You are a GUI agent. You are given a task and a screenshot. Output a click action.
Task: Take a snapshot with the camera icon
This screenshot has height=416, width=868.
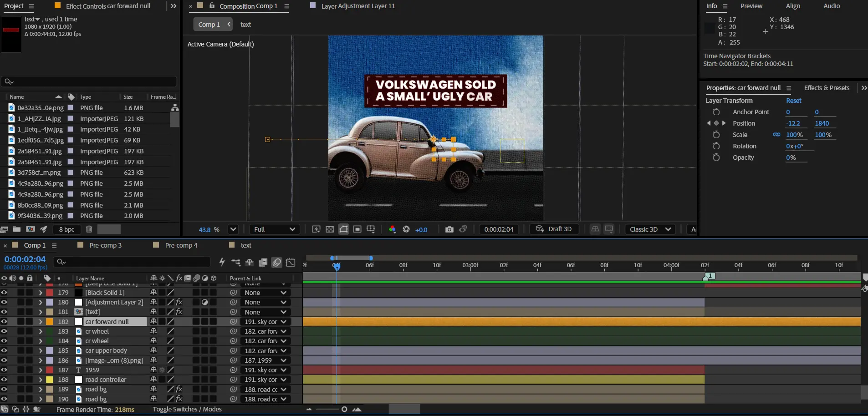[x=449, y=229]
